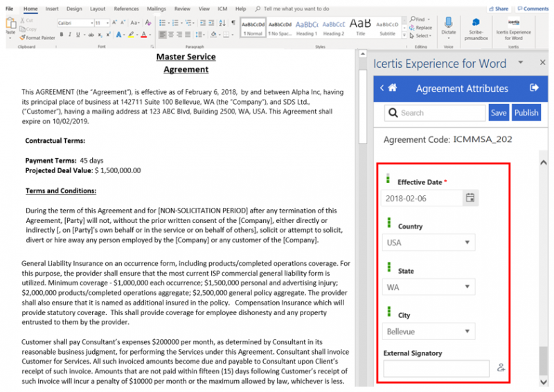This screenshot has height=392, width=554.
Task: Switch to the Insert ribbon tab
Action: coord(52,8)
